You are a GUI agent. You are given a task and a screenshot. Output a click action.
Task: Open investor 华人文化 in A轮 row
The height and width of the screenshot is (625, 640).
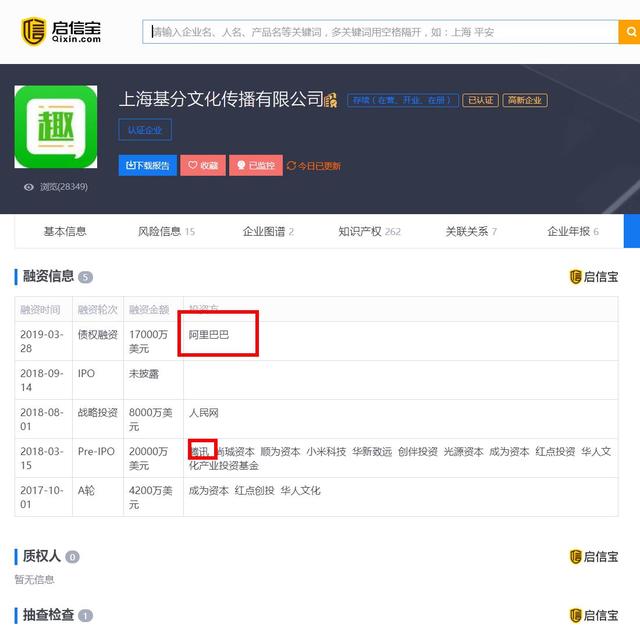tap(300, 490)
